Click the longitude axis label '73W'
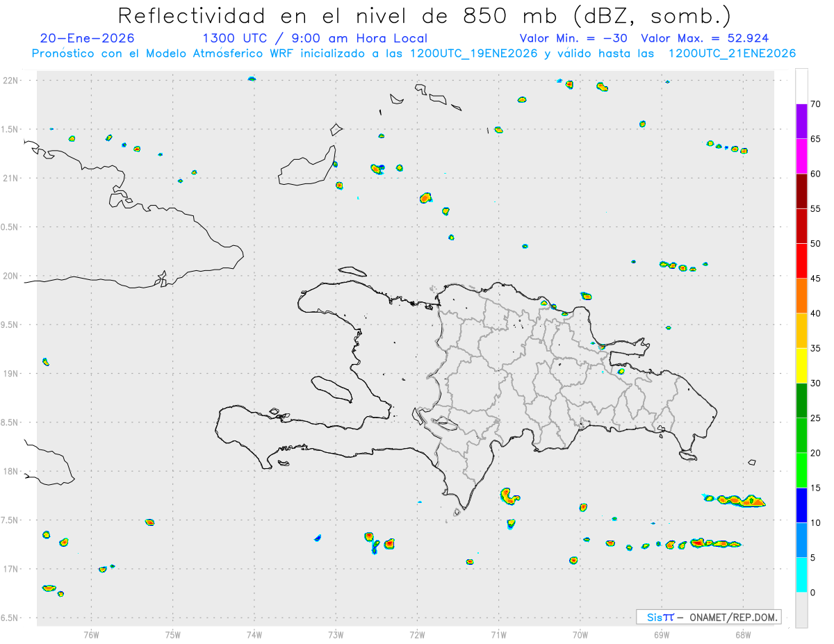This screenshot has height=644, width=834. tap(336, 634)
